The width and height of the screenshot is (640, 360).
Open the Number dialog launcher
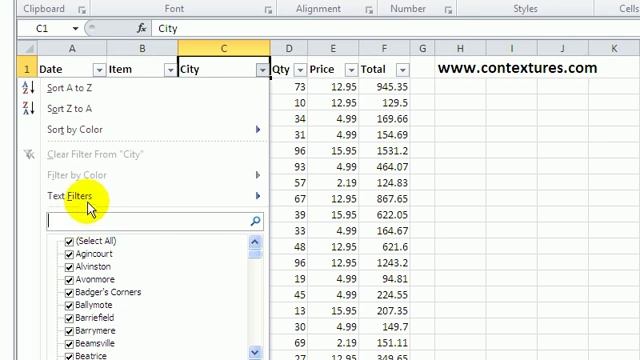point(448,10)
